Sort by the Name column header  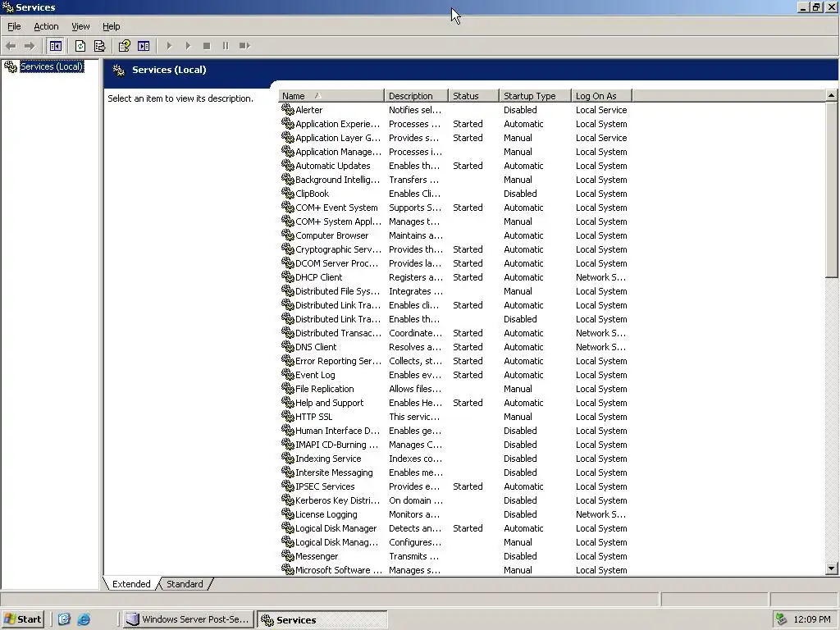click(331, 96)
